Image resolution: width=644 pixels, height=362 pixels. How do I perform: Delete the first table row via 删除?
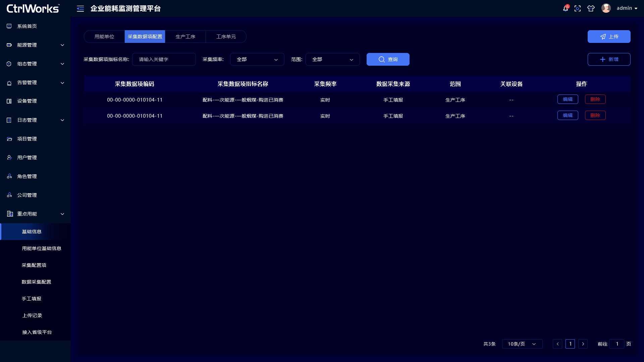(x=595, y=99)
